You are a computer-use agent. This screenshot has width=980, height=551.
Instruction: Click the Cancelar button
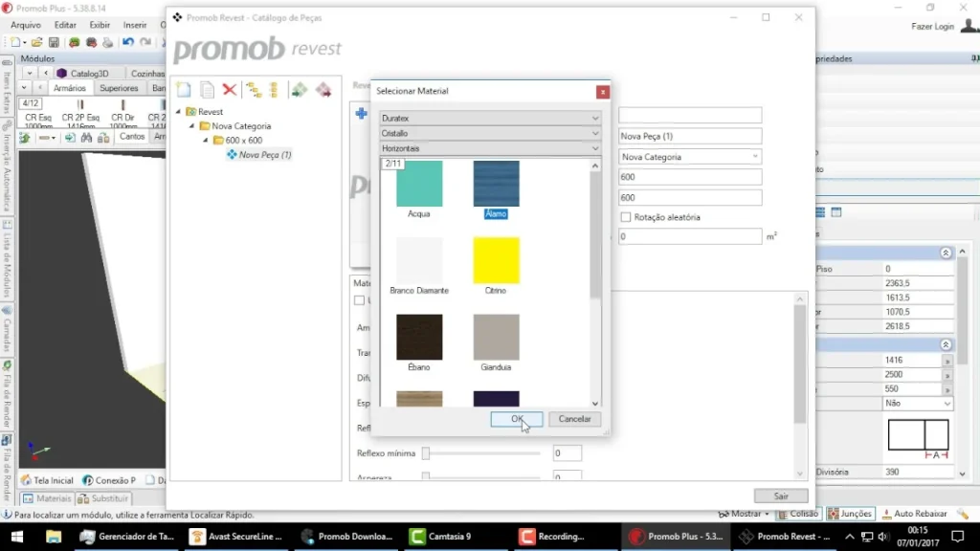click(574, 419)
